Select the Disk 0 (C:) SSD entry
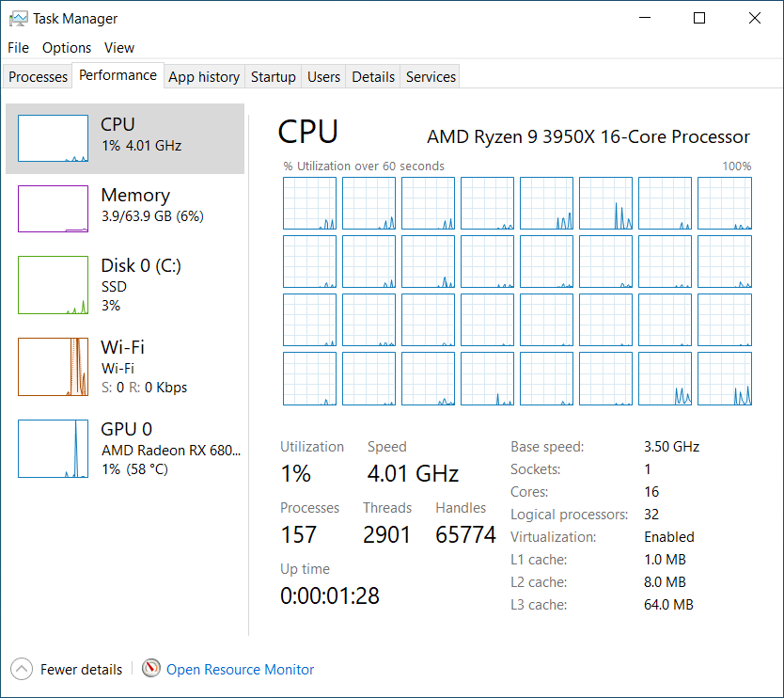Image resolution: width=784 pixels, height=698 pixels. click(125, 285)
